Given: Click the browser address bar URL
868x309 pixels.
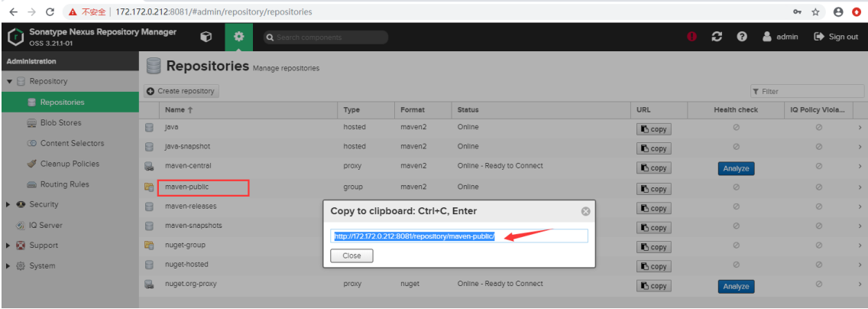Looking at the screenshot, I should [x=214, y=11].
